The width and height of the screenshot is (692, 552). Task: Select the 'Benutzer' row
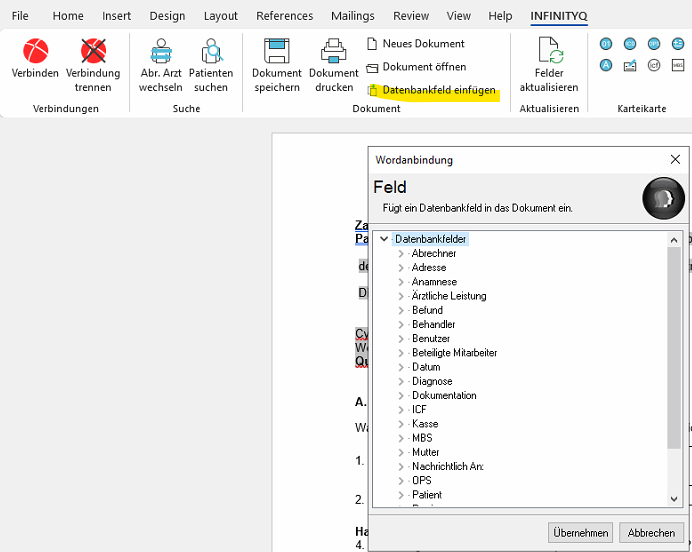(431, 339)
